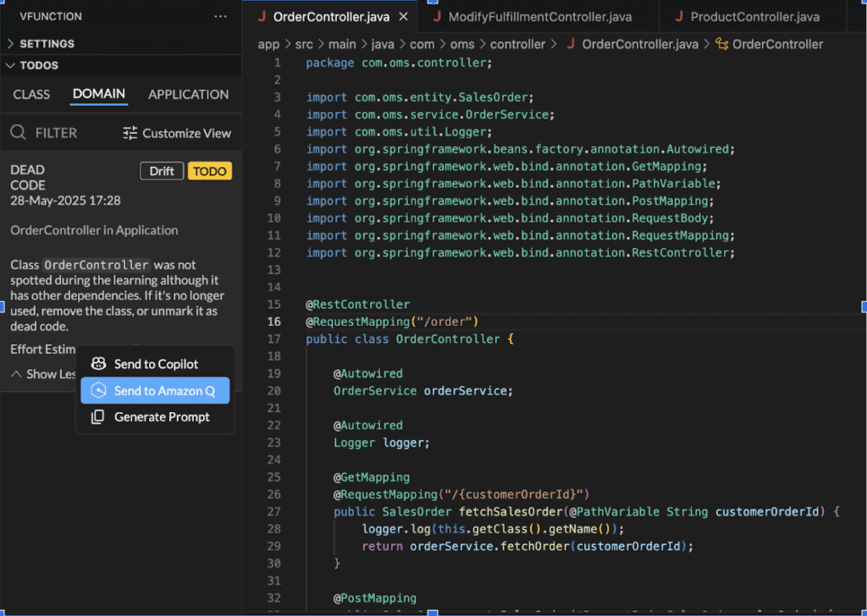The image size is (867, 616).
Task: Click the '28-May-2025 17:28' timestamp
Action: coord(65,201)
